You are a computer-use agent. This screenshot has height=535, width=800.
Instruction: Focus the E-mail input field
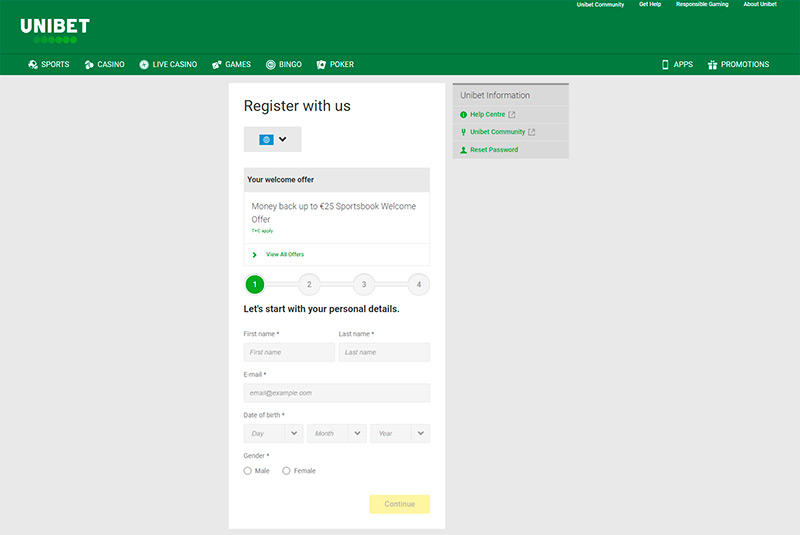tap(337, 393)
